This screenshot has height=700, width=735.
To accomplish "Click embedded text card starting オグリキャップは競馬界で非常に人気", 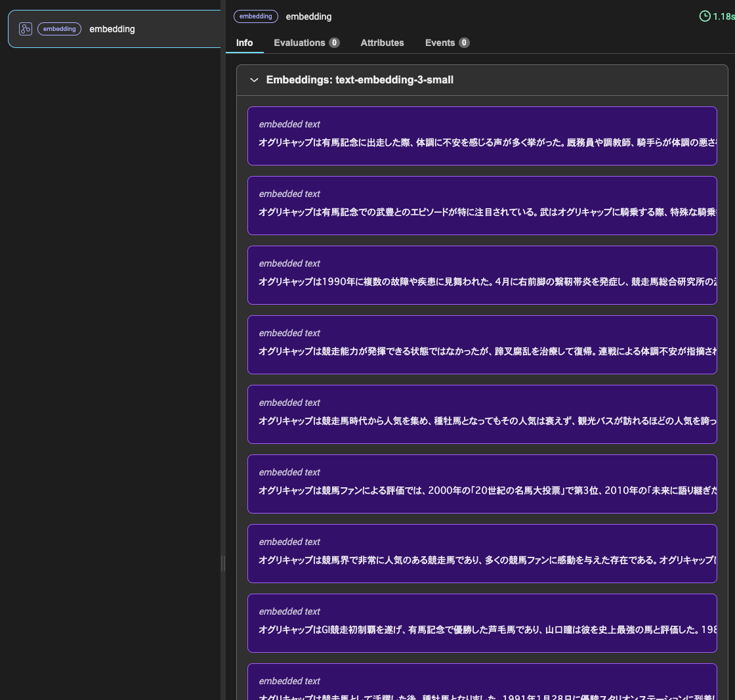I will [482, 554].
